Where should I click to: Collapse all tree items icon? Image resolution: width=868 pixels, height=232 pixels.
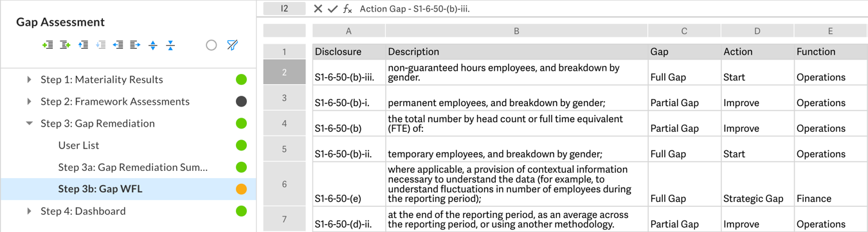170,45
